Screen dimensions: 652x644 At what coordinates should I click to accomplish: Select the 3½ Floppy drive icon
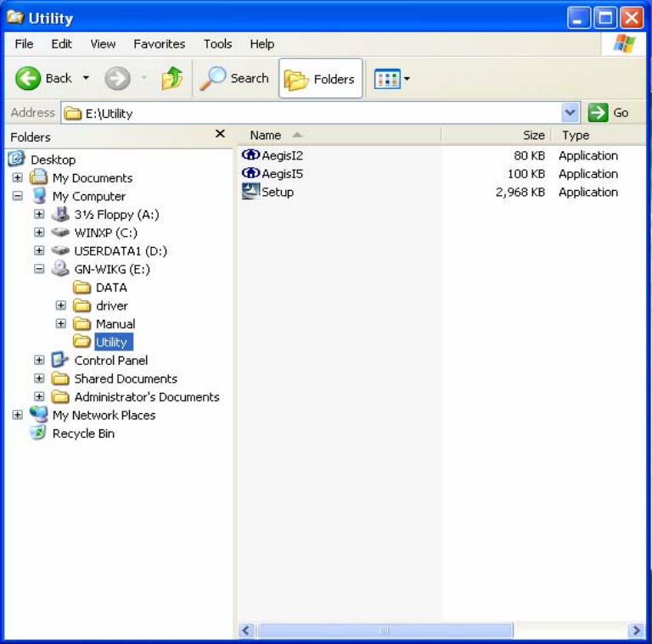(61, 214)
